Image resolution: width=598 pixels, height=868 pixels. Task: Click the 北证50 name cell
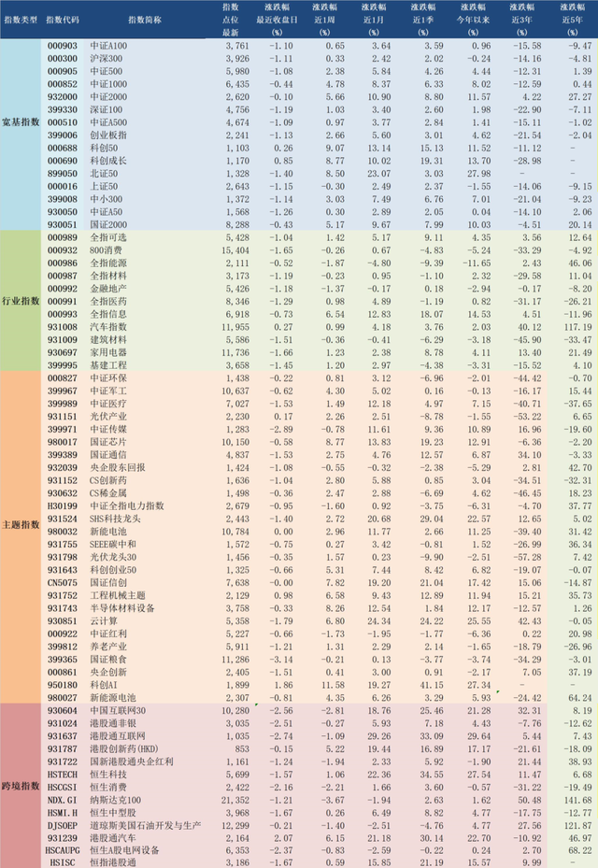[104, 173]
